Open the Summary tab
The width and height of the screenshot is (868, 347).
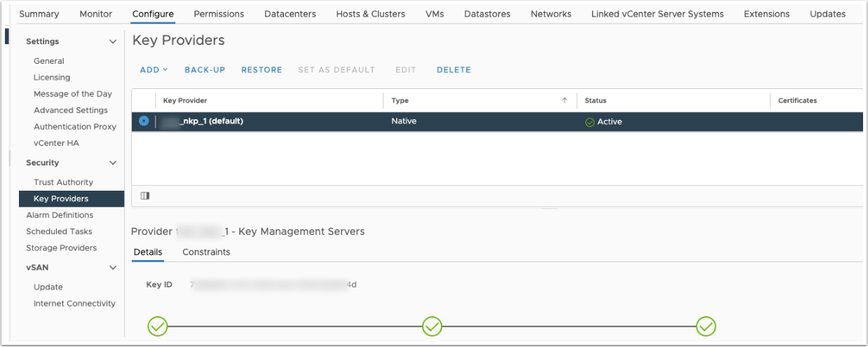pyautogui.click(x=39, y=14)
